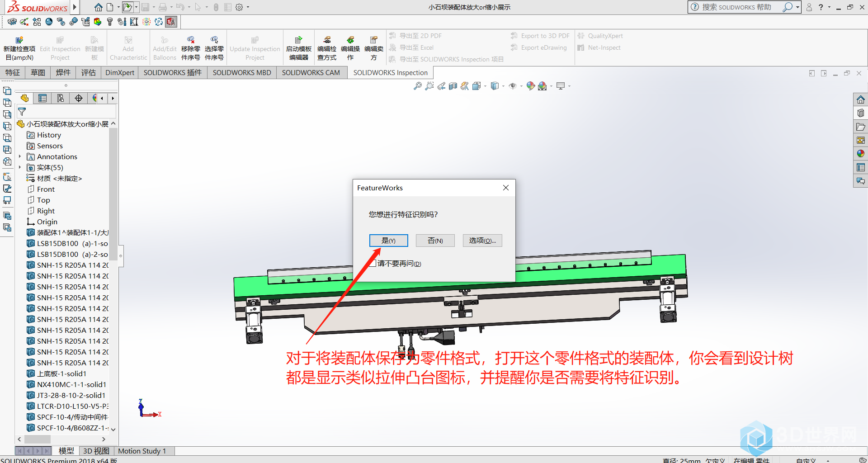Viewport: 868px width, 463px height.
Task: Open the Motion Study 1 tab
Action: (142, 451)
